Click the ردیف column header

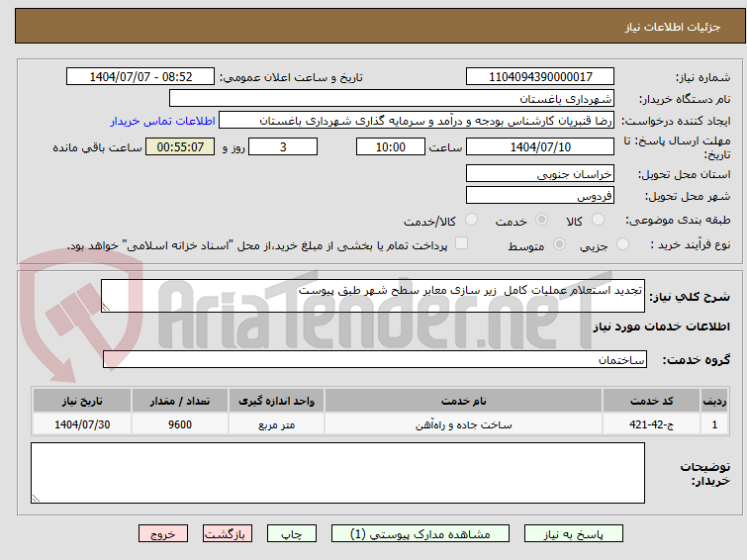coord(714,401)
